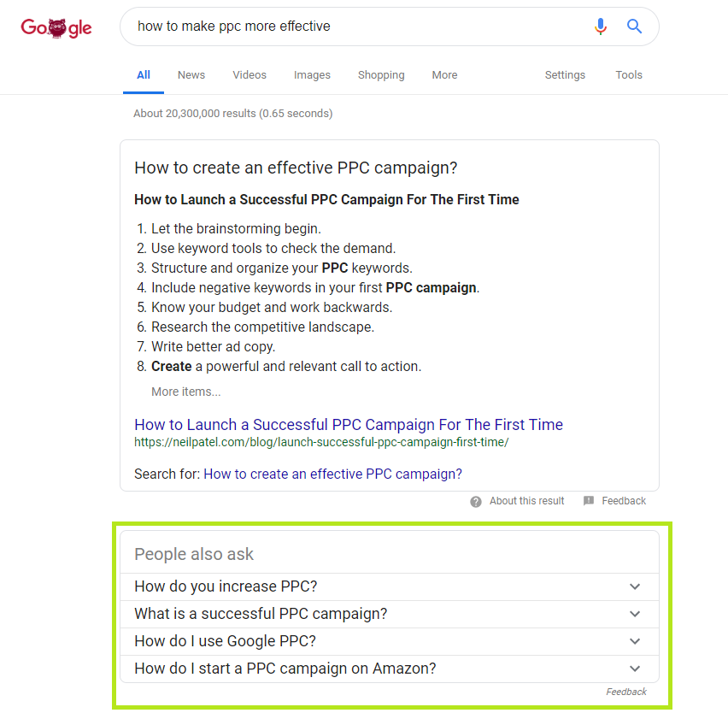Open the Images results tab
728x713 pixels.
(x=312, y=75)
